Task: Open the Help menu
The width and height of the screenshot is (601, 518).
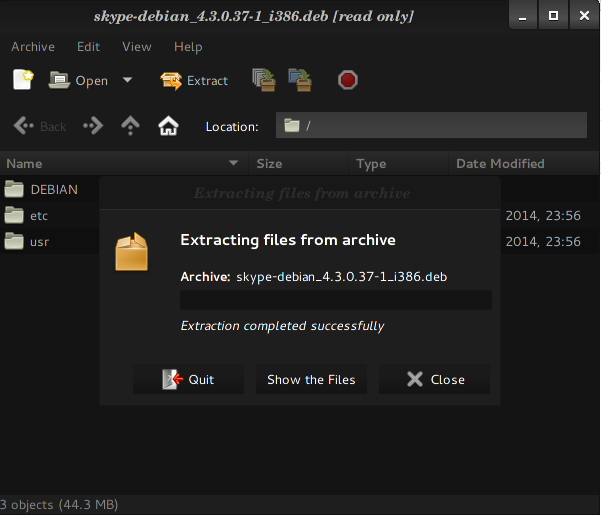Action: coord(188,47)
